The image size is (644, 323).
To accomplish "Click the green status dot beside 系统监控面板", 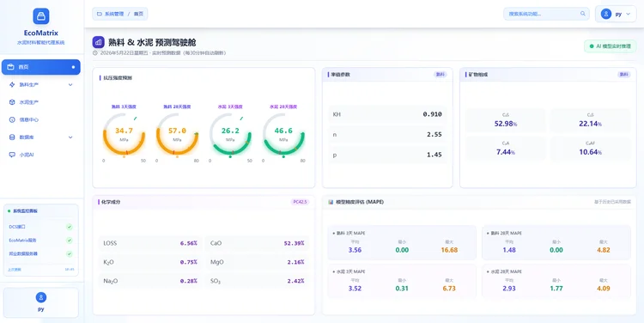I will [9, 210].
